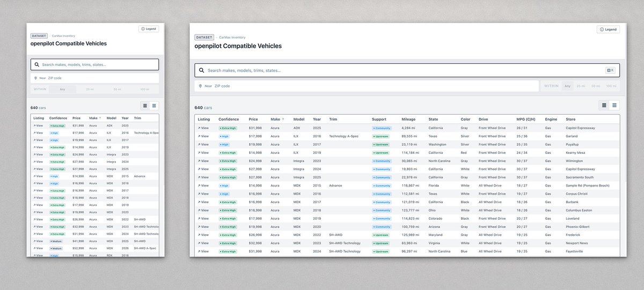The image size is (644, 290).
Task: Click the magnifier icon in the narrow window's search bar
Action: pos(36,65)
